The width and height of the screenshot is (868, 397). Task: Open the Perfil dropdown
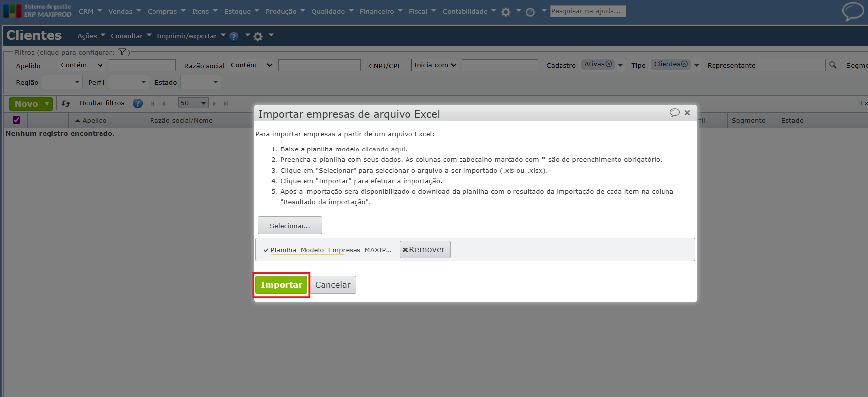[x=128, y=82]
